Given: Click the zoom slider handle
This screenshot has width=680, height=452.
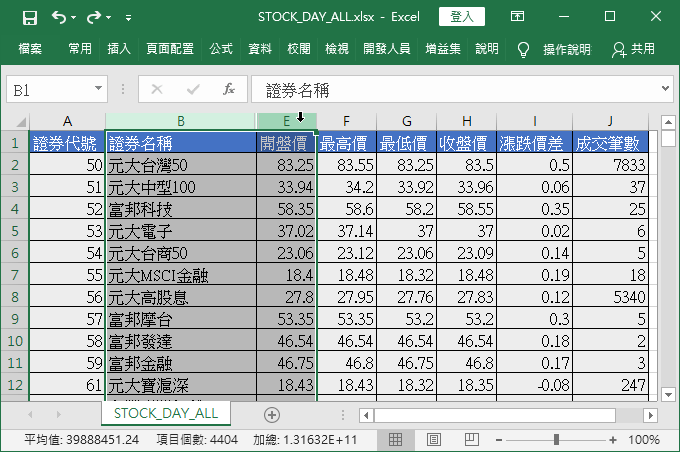Looking at the screenshot, I should [x=556, y=439].
